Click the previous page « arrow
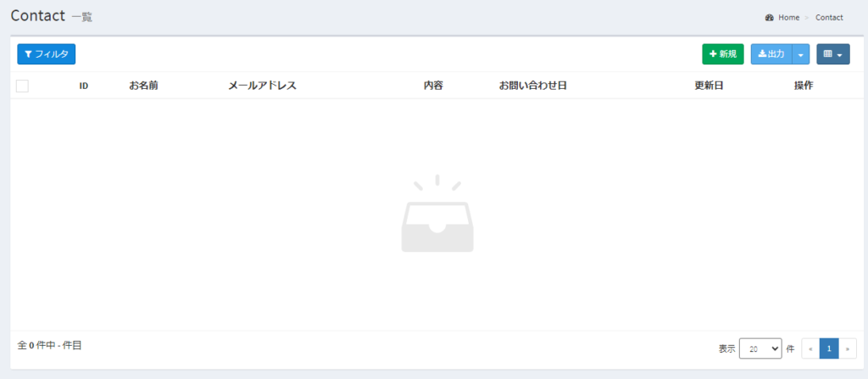This screenshot has height=379, width=868. 810,348
